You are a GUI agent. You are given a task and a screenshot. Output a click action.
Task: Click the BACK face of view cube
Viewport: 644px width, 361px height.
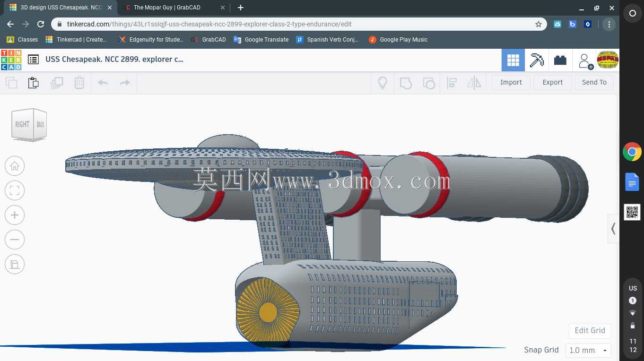40,124
